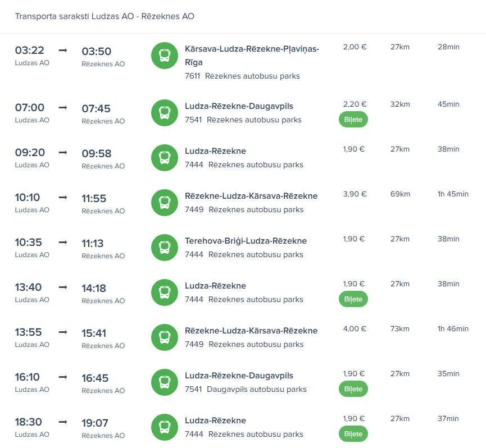
Task: Click the Transporta saraksti Ludzas AO heading
Action: pyautogui.click(x=105, y=16)
